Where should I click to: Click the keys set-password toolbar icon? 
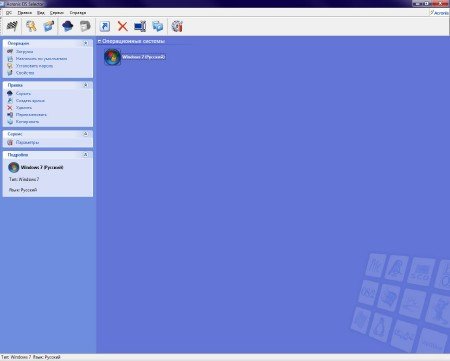point(31,26)
